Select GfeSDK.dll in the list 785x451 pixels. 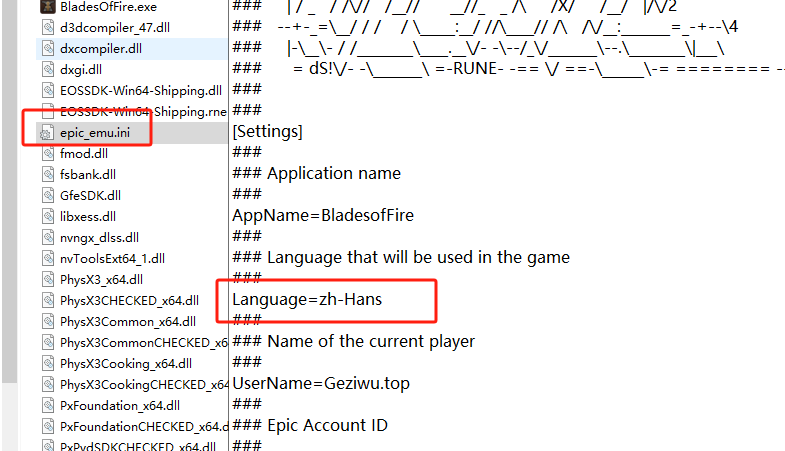(90, 196)
